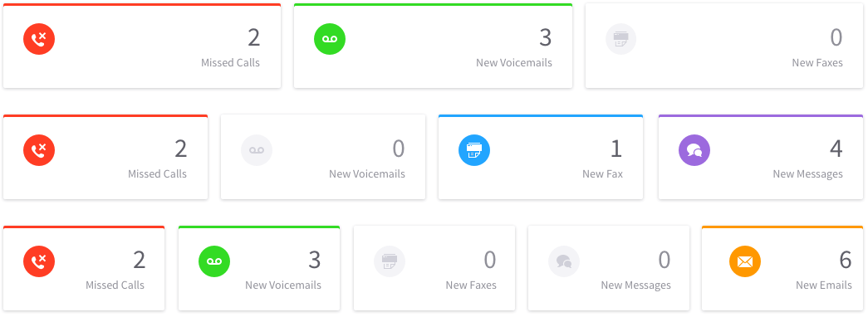Click missed calls icon in the three-card row
Screen dimensions: 868x317
point(39,39)
